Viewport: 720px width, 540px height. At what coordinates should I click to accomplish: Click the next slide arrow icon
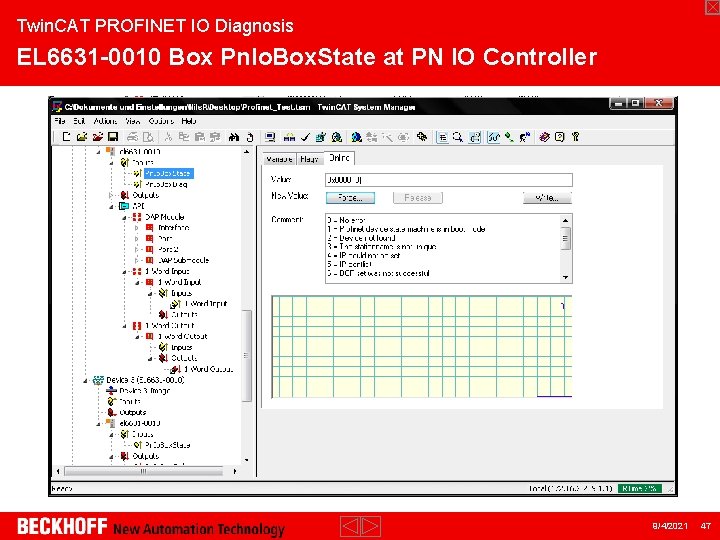click(x=371, y=526)
